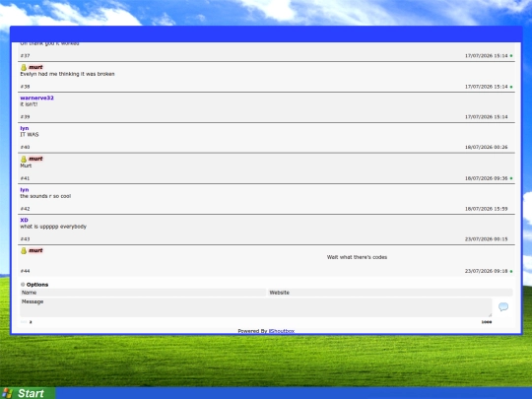The image size is (532, 399).
Task: Click the Windows logo on Start button
Action: (7, 393)
